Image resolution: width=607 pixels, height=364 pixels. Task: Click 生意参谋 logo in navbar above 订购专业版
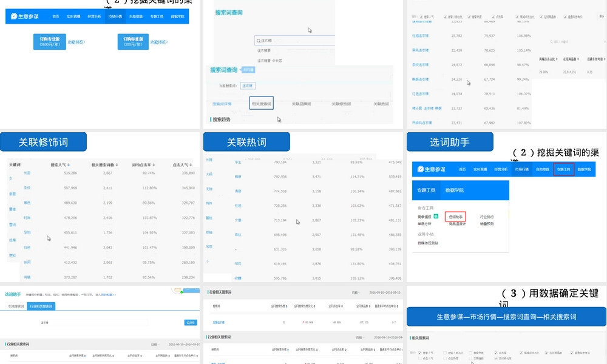25,16
